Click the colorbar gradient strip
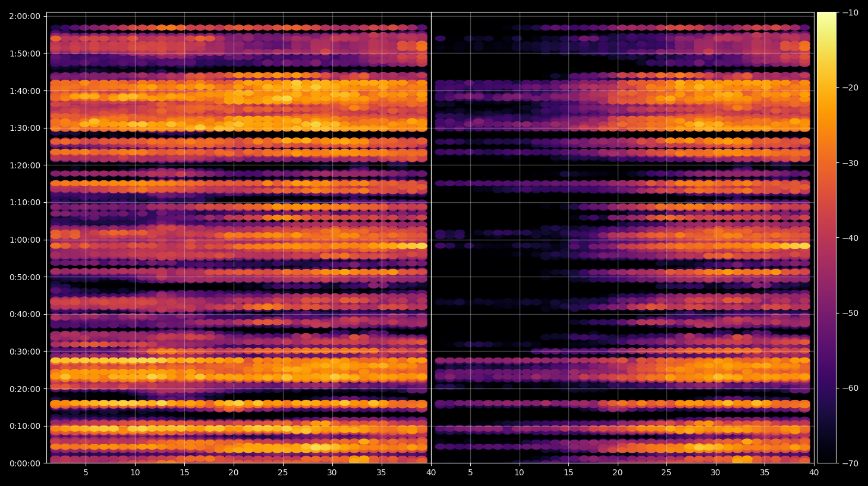The image size is (868, 486). click(x=826, y=237)
